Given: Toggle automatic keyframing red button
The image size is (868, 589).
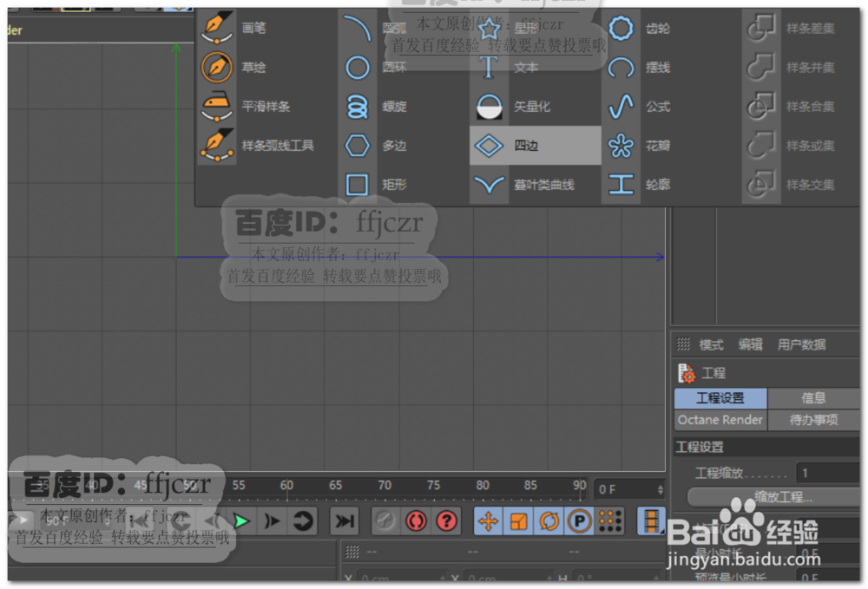Looking at the screenshot, I should [416, 521].
